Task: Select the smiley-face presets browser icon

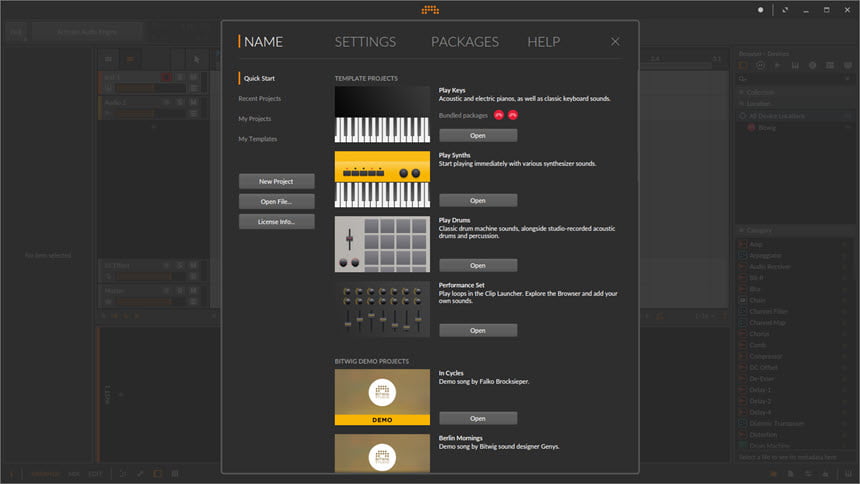Action: [760, 65]
